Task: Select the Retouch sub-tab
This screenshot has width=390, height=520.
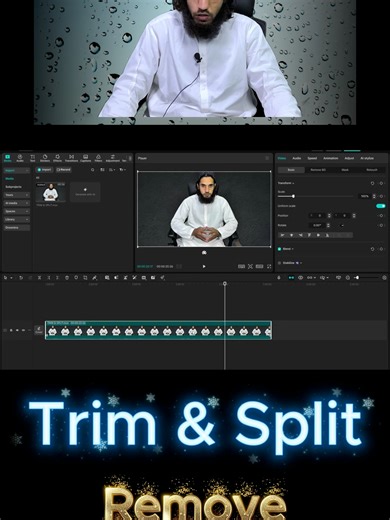Action: click(x=372, y=170)
